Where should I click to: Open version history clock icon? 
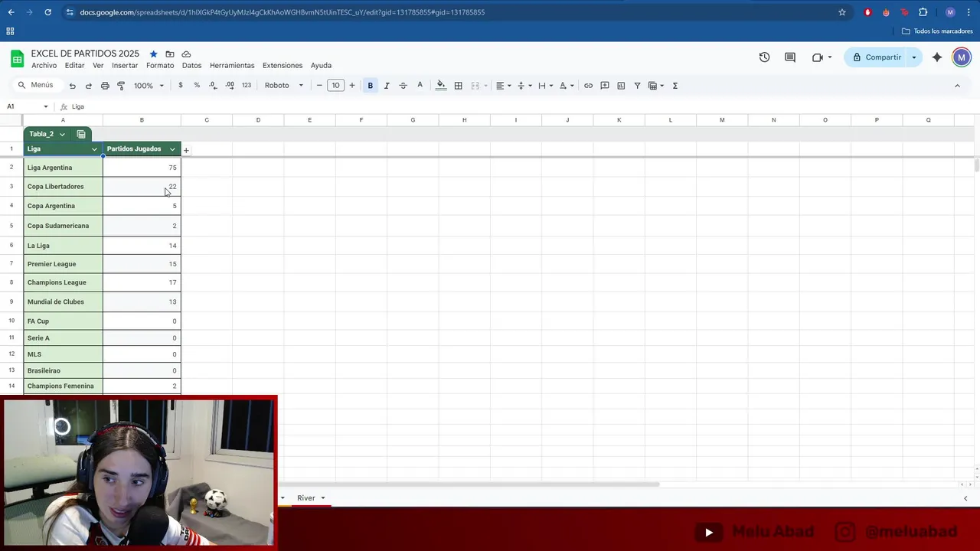[x=764, y=57]
